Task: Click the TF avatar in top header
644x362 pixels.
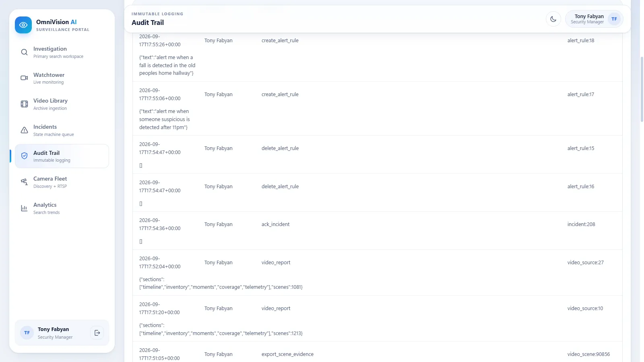Action: pos(614,19)
